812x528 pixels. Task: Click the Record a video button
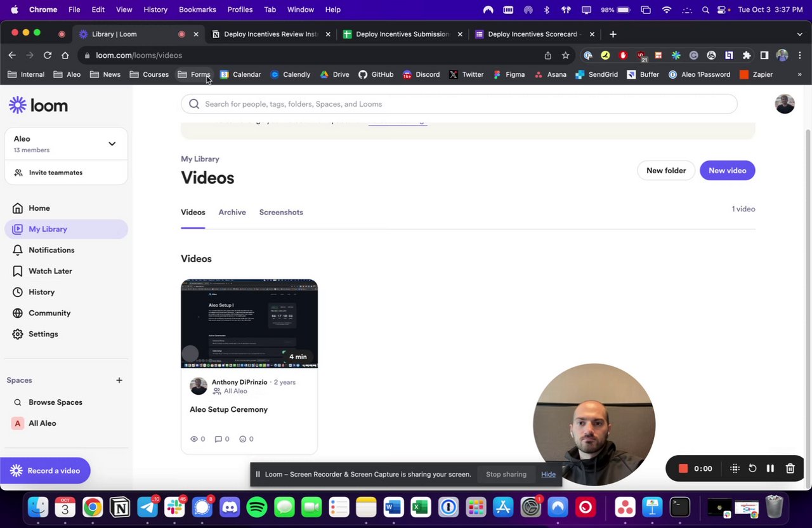(x=44, y=471)
